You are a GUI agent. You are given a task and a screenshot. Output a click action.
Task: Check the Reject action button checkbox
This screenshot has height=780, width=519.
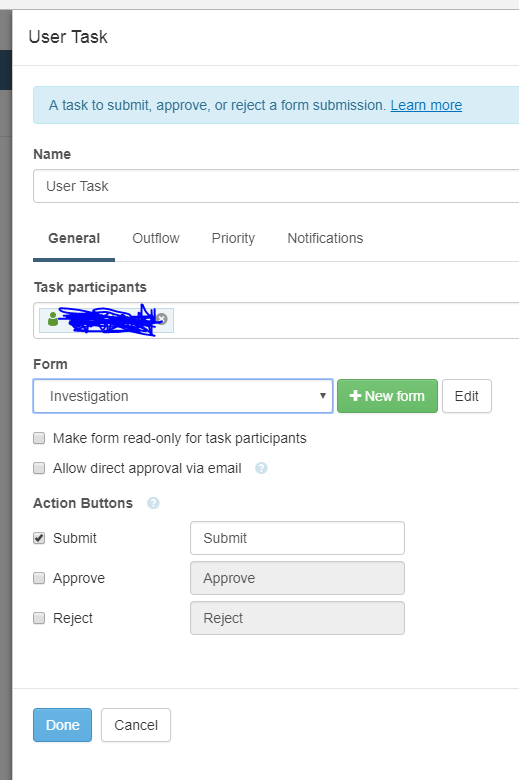point(39,618)
